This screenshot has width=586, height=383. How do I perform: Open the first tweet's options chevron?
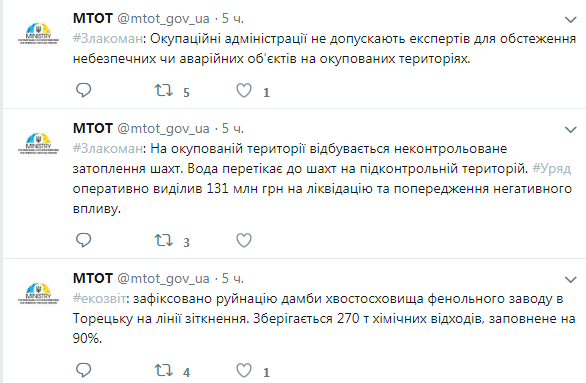click(570, 20)
